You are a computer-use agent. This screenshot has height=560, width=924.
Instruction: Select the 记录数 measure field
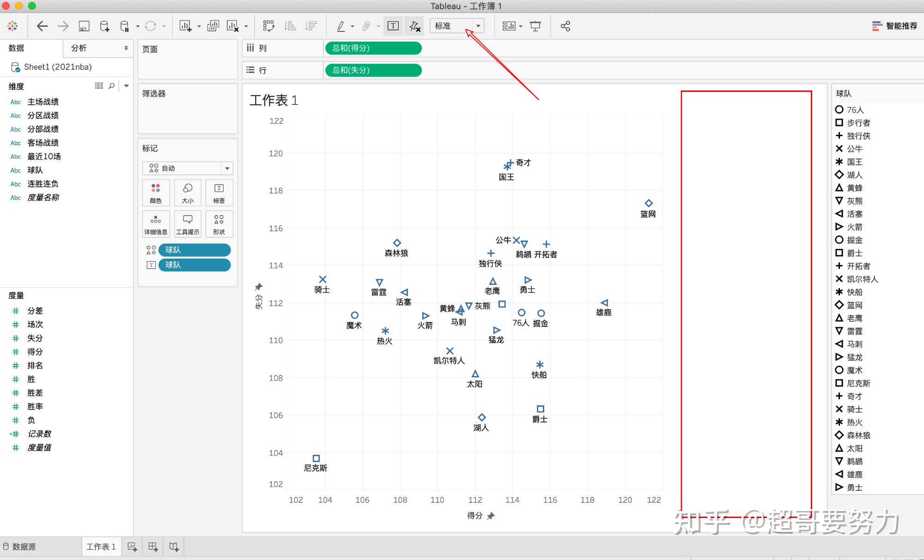pos(39,434)
